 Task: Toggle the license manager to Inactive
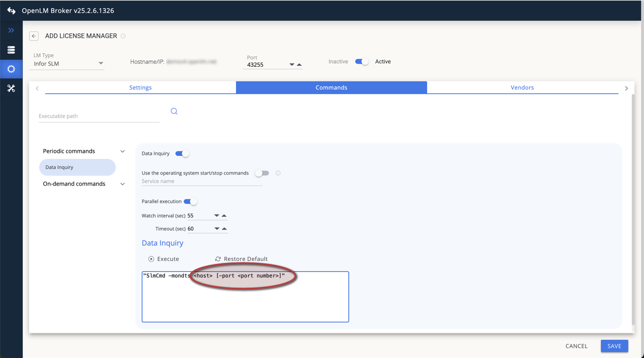(362, 61)
